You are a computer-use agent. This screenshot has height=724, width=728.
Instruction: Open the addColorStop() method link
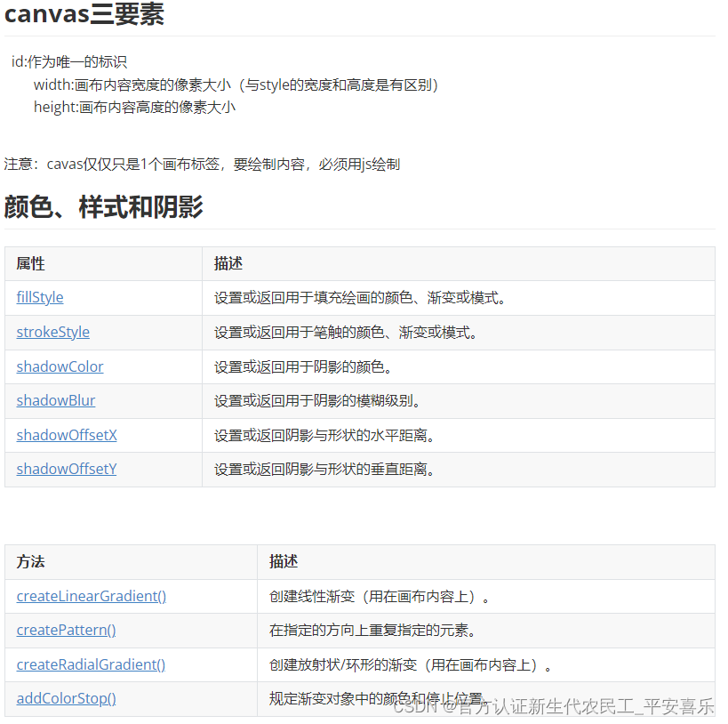coord(66,698)
